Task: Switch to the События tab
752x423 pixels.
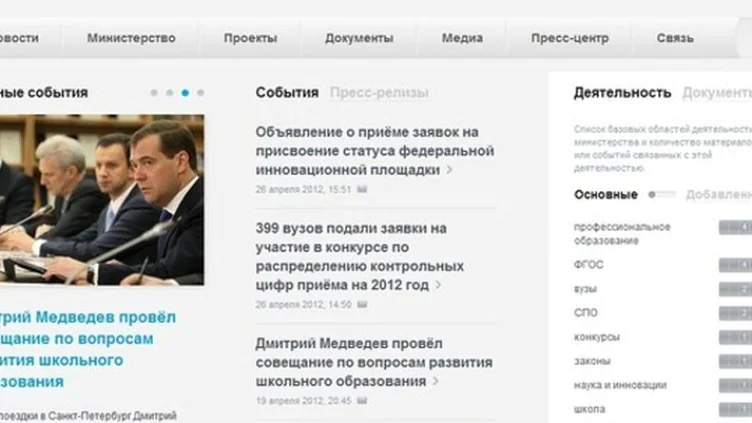Action: coord(287,93)
